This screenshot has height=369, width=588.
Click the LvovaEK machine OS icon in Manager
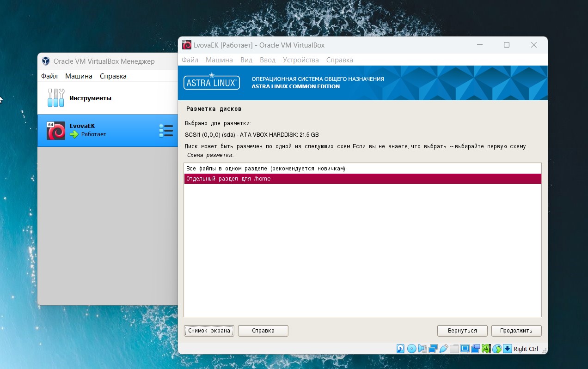point(56,131)
